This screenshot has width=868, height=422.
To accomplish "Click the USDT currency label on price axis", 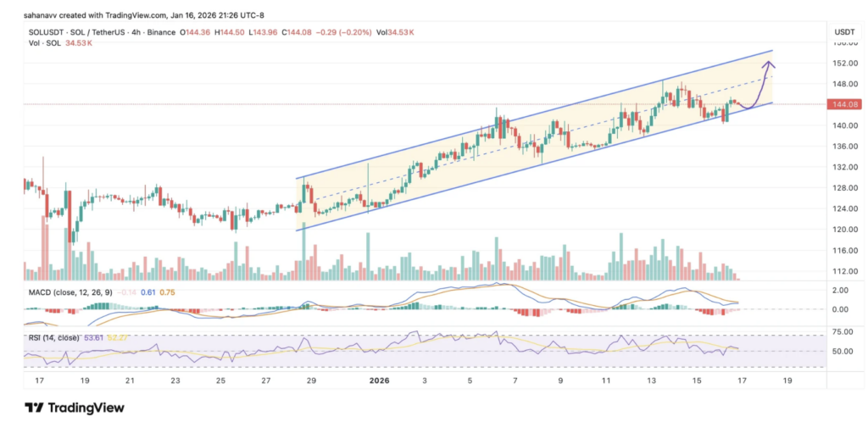I will point(843,31).
